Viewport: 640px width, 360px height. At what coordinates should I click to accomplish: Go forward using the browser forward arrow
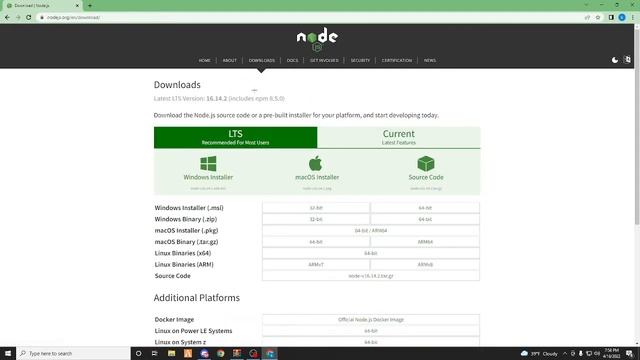(x=18, y=18)
